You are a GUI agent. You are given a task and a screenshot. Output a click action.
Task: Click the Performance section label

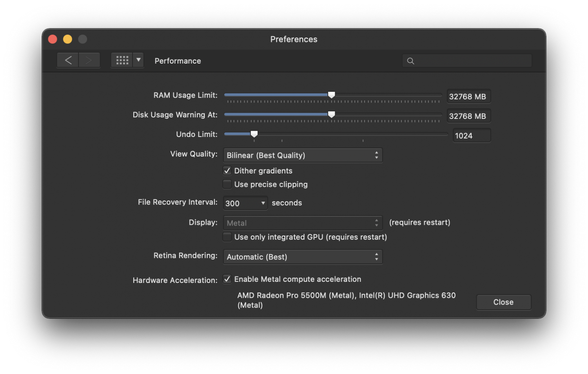coord(178,61)
